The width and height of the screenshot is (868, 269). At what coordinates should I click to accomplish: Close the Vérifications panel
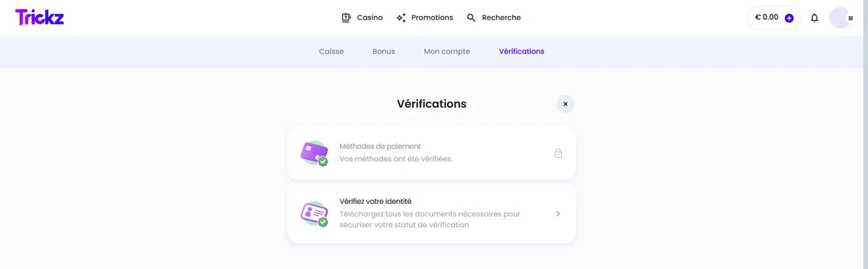coord(566,104)
